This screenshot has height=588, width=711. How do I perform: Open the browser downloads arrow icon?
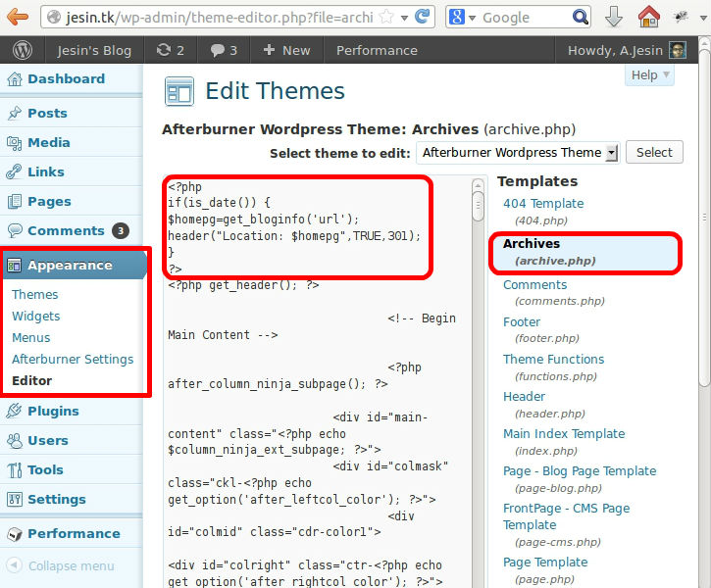614,18
